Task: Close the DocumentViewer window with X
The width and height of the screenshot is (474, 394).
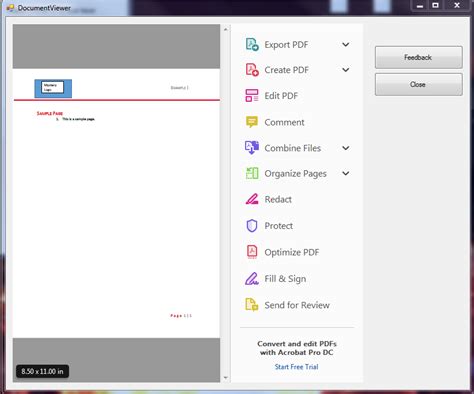Action: click(457, 6)
